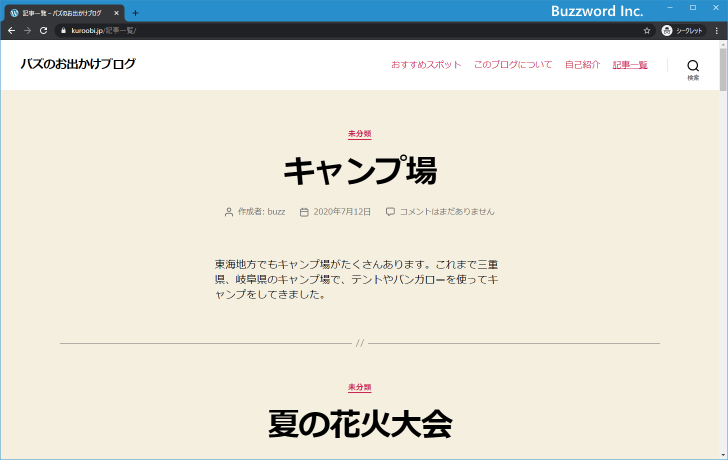Click the address bar URL field
The height and width of the screenshot is (460, 728).
click(353, 31)
